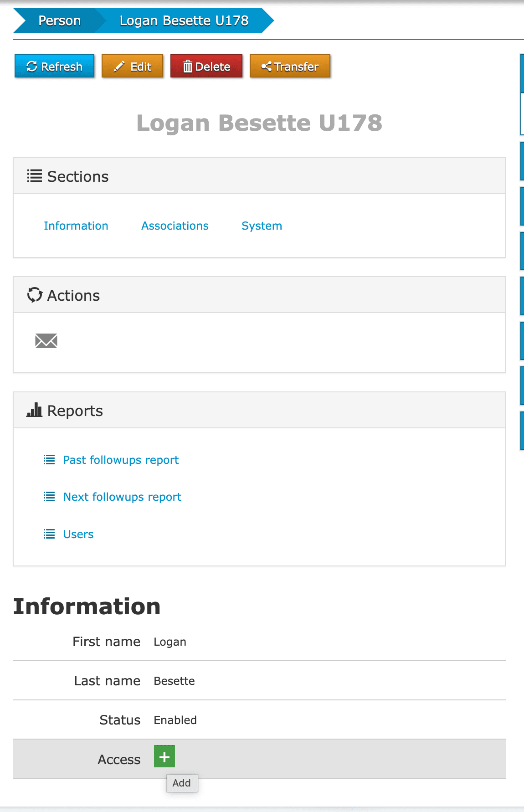Image resolution: width=524 pixels, height=812 pixels.
Task: Click list icon beside Users report
Action: tap(49, 534)
